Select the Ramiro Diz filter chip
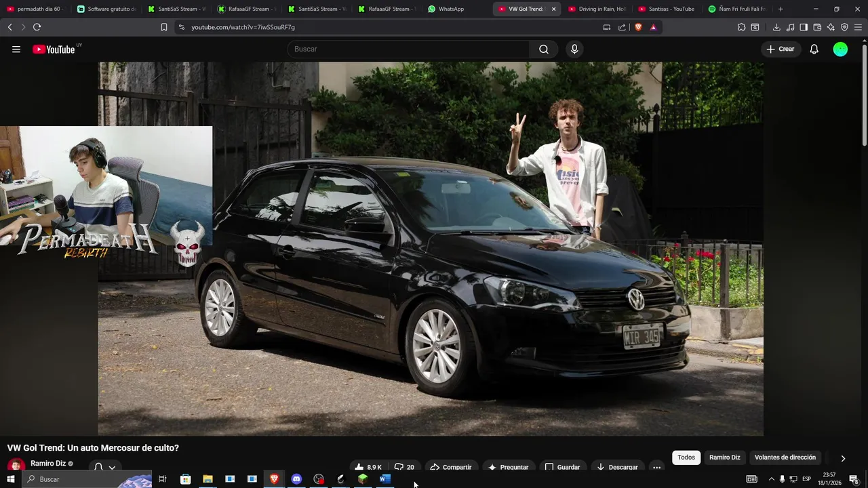The height and width of the screenshot is (488, 868). click(x=725, y=457)
